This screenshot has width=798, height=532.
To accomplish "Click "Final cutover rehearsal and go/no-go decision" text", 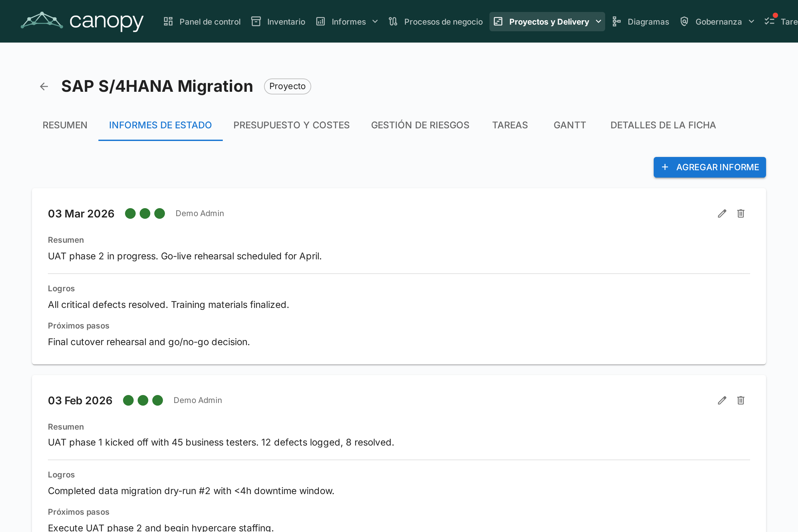I will pos(149,342).
